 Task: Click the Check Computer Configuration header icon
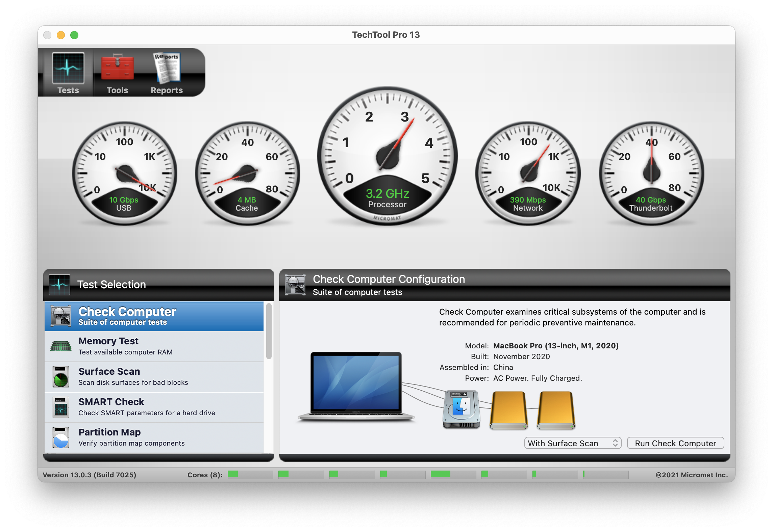(x=295, y=285)
